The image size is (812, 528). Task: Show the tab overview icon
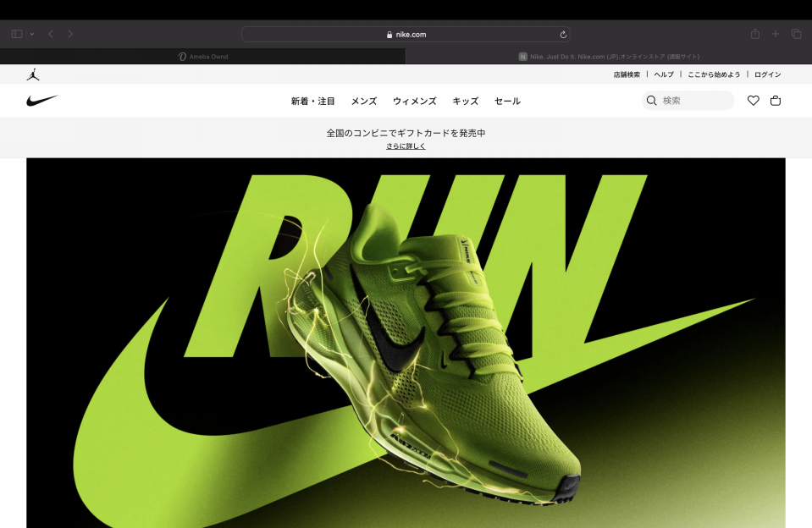click(x=796, y=34)
